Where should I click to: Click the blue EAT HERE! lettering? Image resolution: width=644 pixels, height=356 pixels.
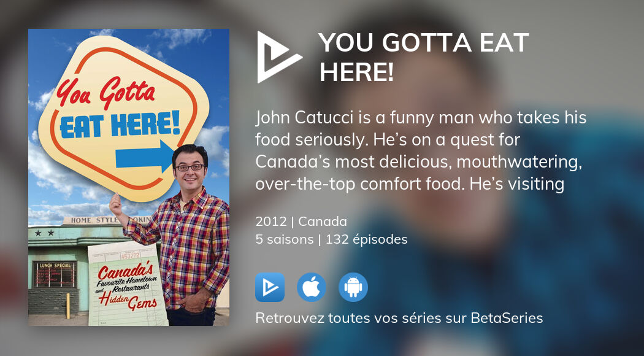click(x=120, y=125)
